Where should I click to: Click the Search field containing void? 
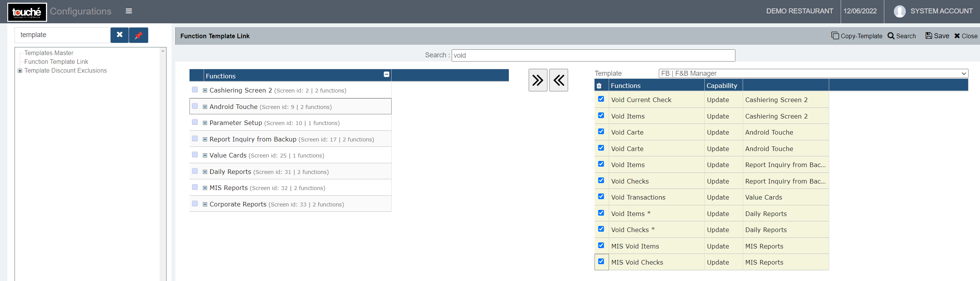pyautogui.click(x=593, y=55)
